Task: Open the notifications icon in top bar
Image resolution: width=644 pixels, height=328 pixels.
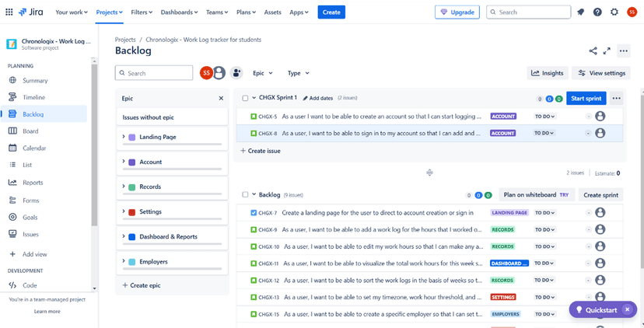Action: pyautogui.click(x=580, y=12)
